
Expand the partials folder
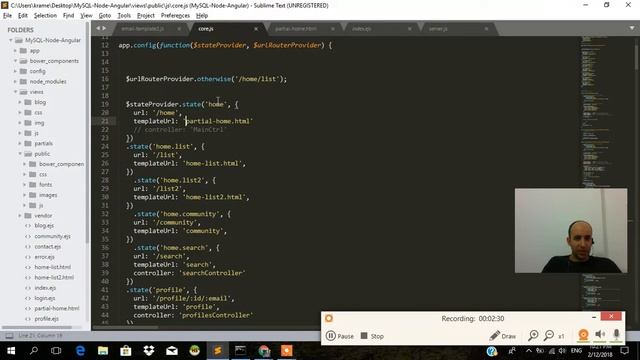pyautogui.click(x=20, y=143)
